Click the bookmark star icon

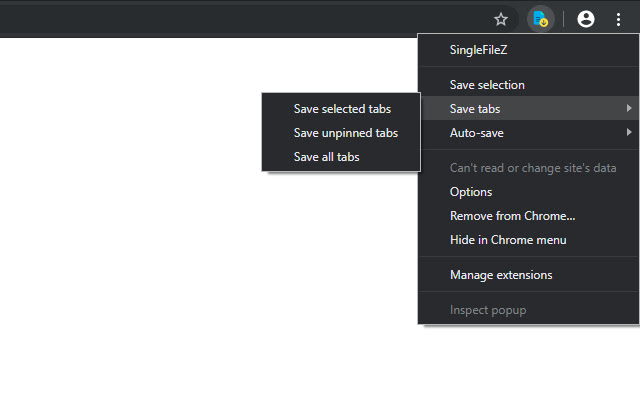click(x=501, y=19)
